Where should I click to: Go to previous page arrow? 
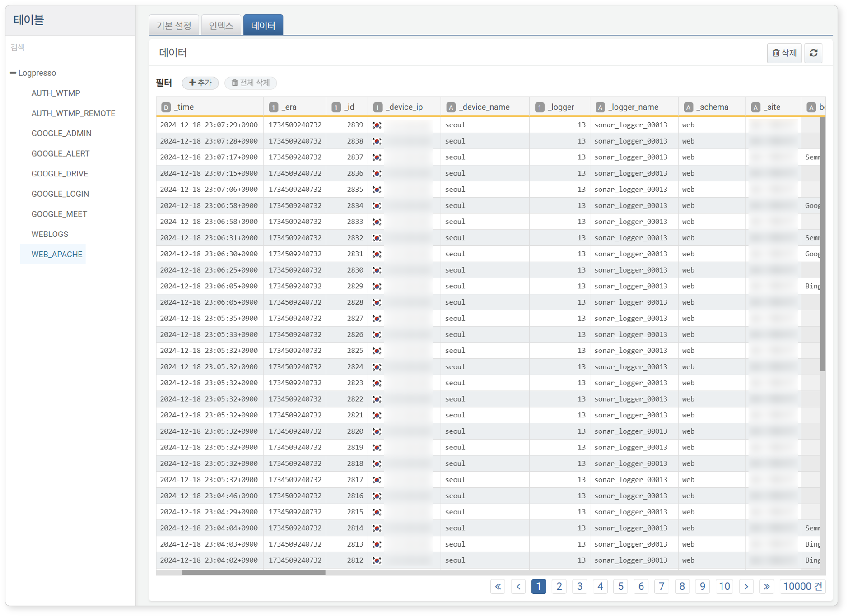tap(518, 587)
